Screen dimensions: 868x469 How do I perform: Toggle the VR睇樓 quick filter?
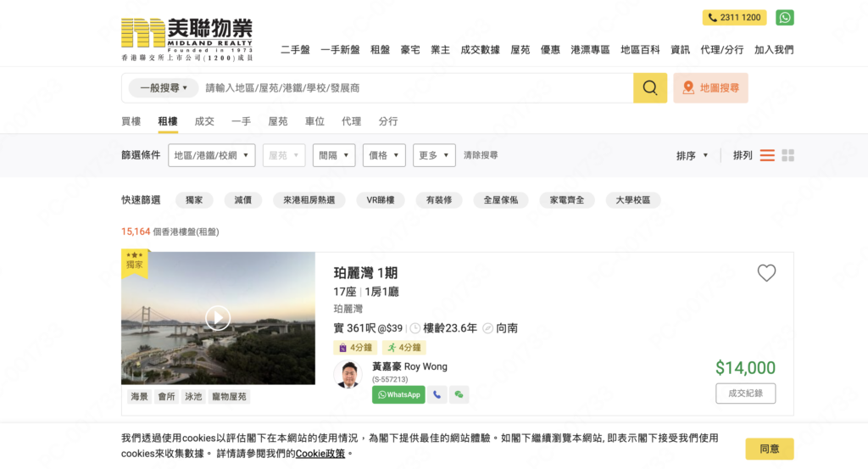(x=380, y=200)
